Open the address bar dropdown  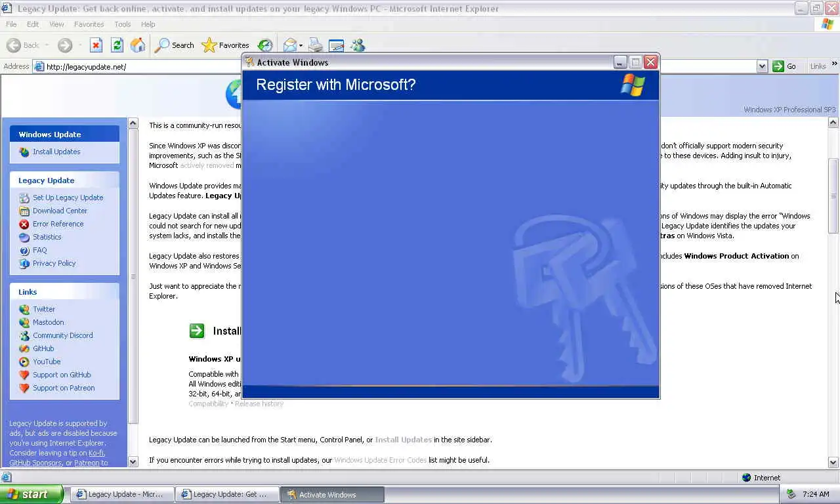pos(762,66)
